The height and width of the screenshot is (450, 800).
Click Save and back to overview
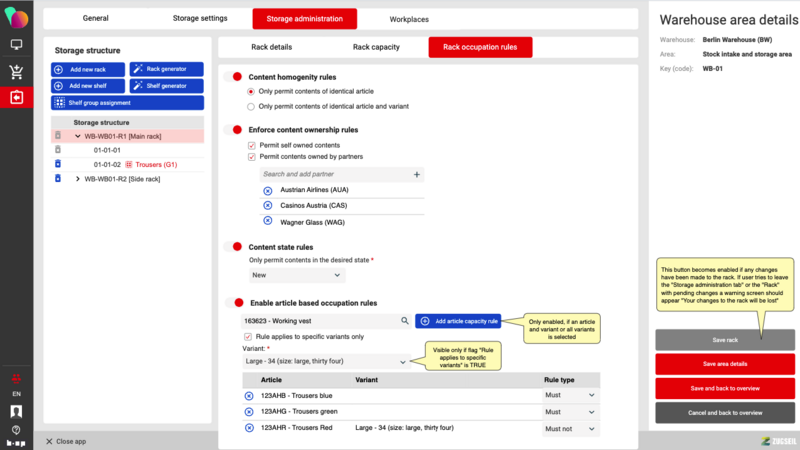pyautogui.click(x=725, y=388)
